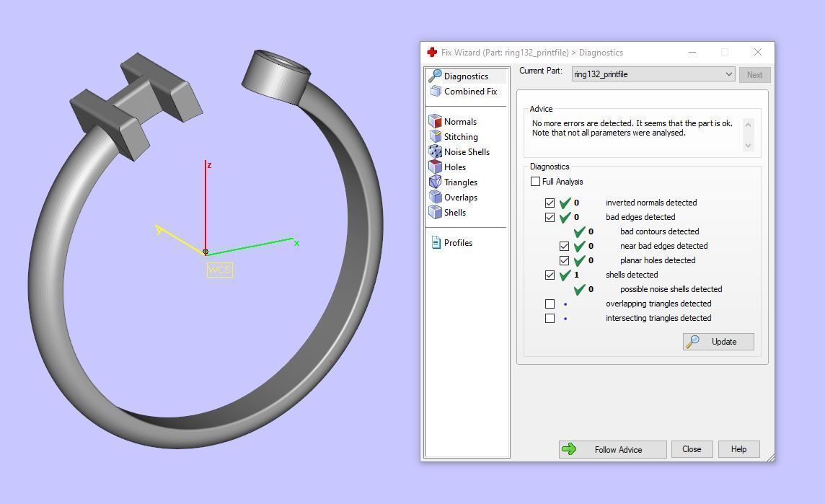The height and width of the screenshot is (504, 825).
Task: Click 'possible noise shells detected' text
Action: pyautogui.click(x=671, y=289)
